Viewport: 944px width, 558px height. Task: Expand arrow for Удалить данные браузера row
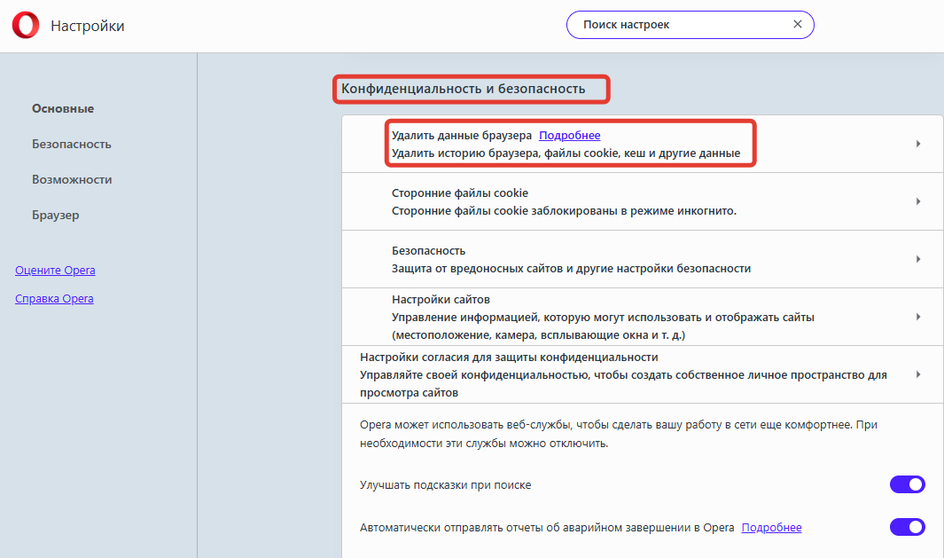point(918,143)
